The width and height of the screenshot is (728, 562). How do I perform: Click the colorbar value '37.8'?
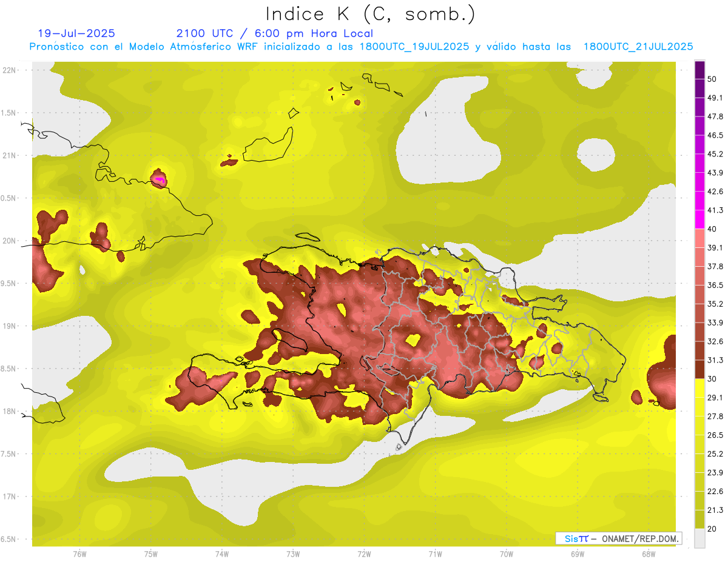pyautogui.click(x=715, y=267)
